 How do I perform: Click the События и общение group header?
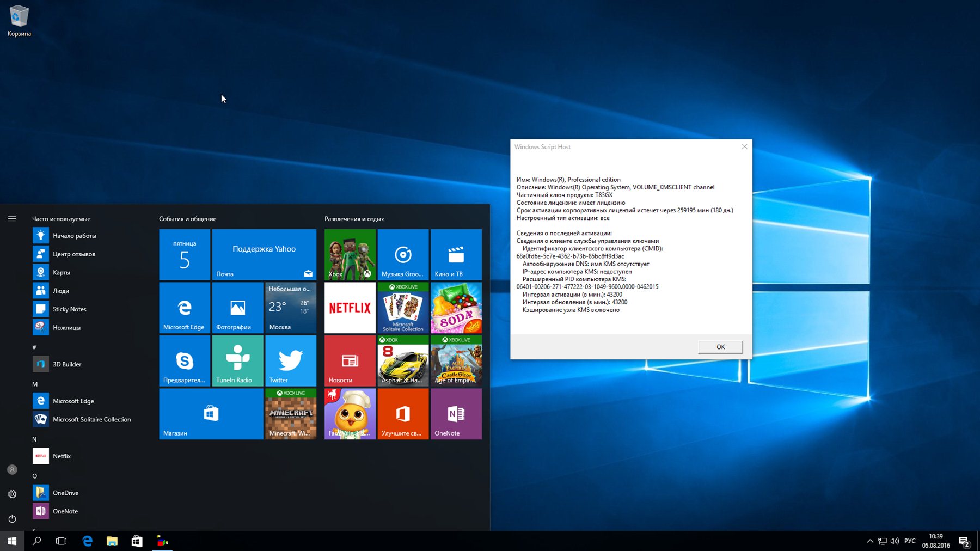pyautogui.click(x=188, y=219)
